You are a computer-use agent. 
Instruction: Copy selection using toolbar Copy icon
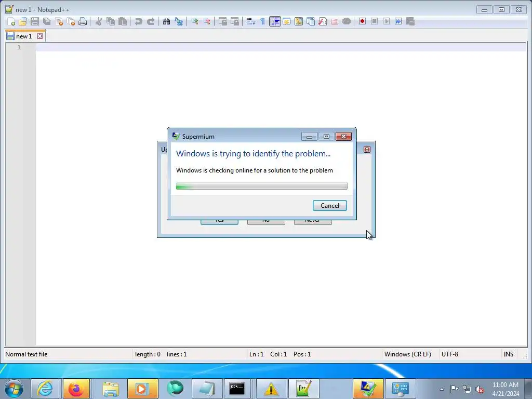coord(111,21)
